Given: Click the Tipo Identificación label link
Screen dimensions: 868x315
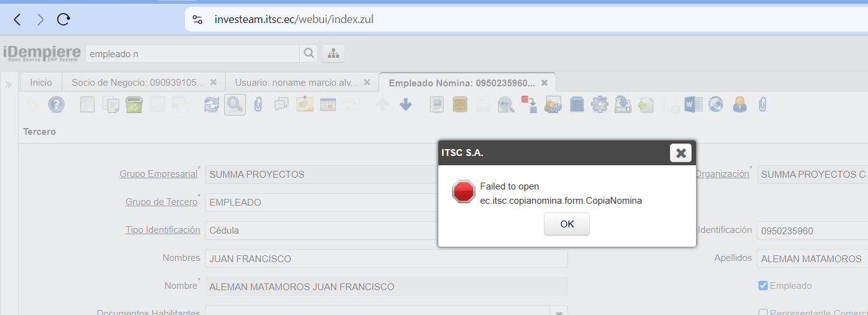Looking at the screenshot, I should tap(163, 231).
